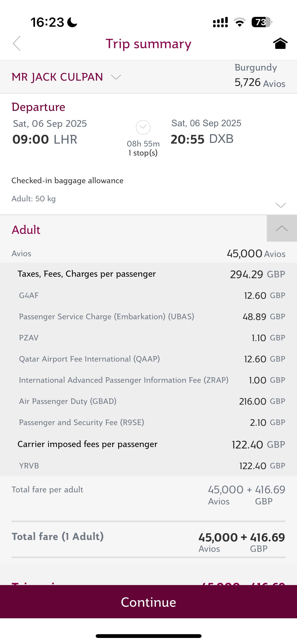Tap the battery indicator icon
Screen dimensions: 297x644
(x=261, y=22)
